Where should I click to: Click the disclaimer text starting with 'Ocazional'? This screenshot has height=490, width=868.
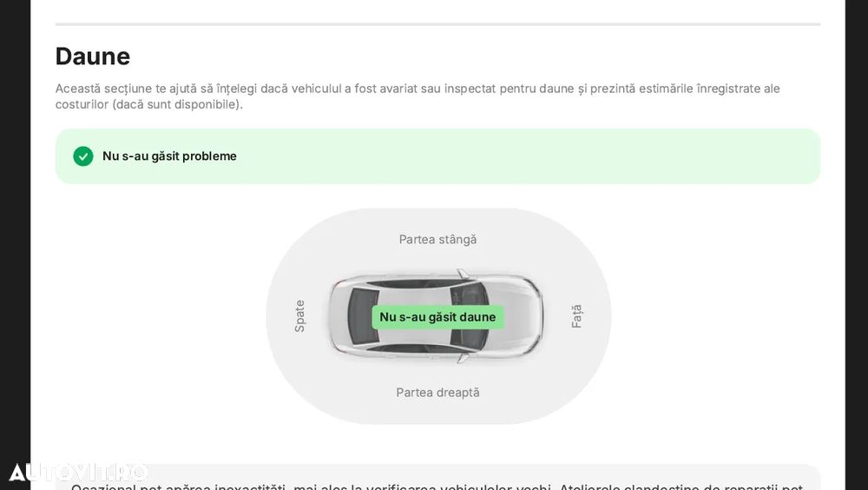coord(434,485)
